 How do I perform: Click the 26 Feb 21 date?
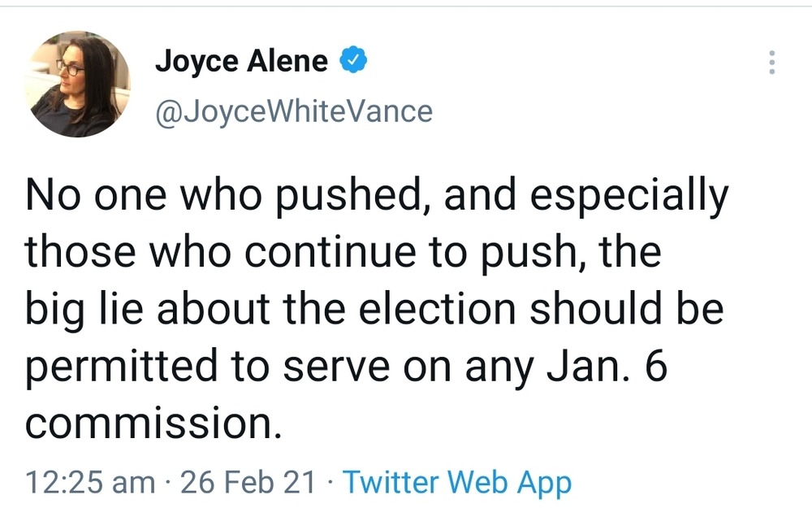(x=248, y=482)
